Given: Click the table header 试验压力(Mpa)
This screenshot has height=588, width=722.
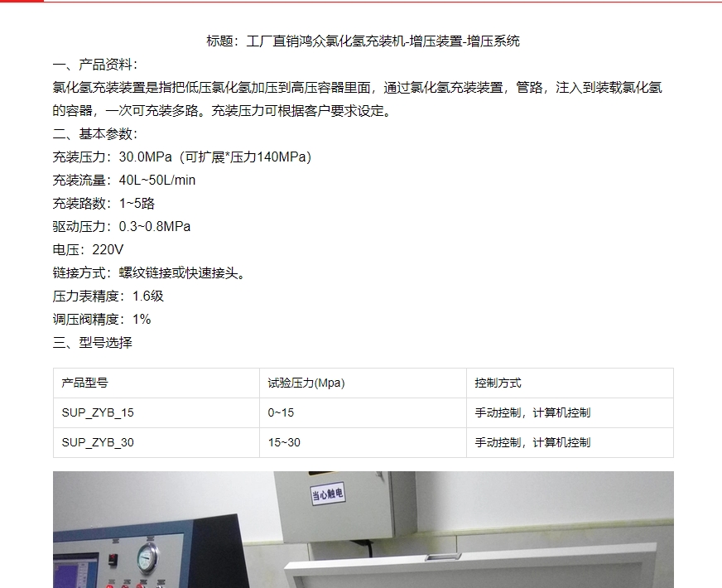Looking at the screenshot, I should (x=363, y=383).
